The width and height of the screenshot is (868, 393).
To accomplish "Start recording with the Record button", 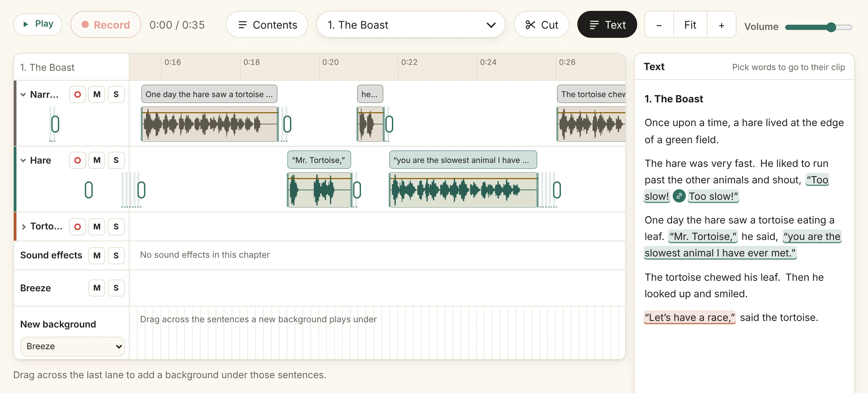I will 106,25.
